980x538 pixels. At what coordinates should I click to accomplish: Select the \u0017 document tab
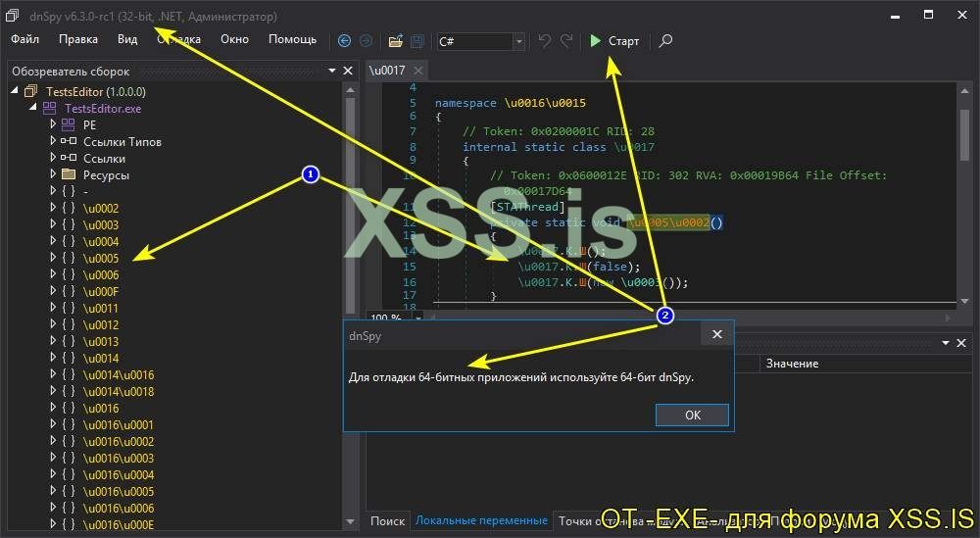[x=387, y=71]
